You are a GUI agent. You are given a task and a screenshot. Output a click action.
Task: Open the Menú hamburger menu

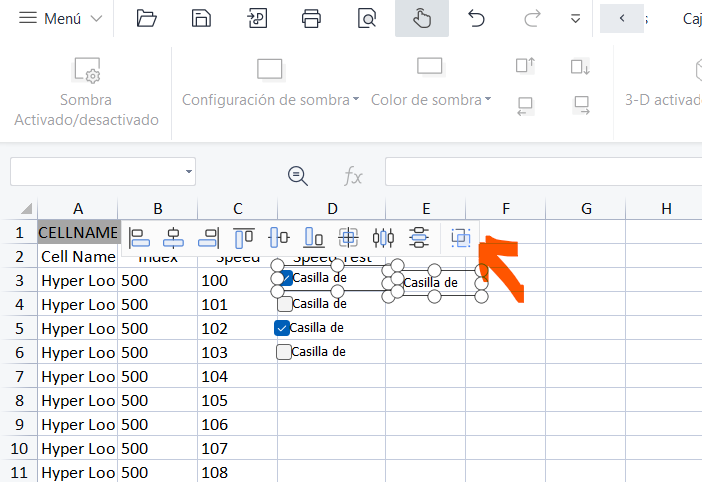click(28, 18)
